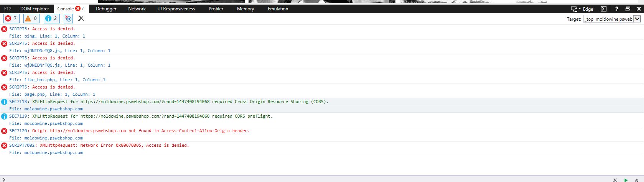Click error icon beside SCRIPT7002 message
Screen dimensions: 644x182
click(x=4, y=146)
